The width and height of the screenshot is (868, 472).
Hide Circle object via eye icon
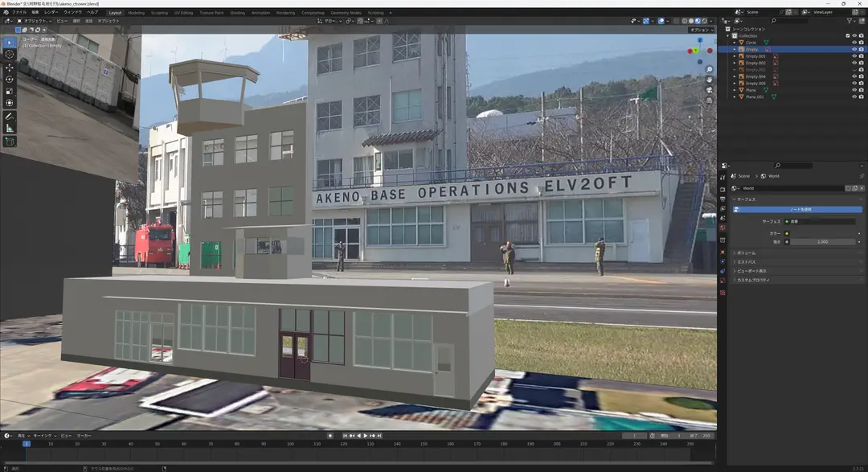[854, 43]
